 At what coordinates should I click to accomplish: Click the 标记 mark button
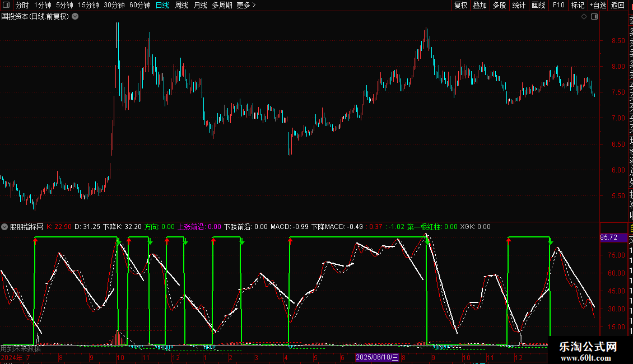pos(578,5)
